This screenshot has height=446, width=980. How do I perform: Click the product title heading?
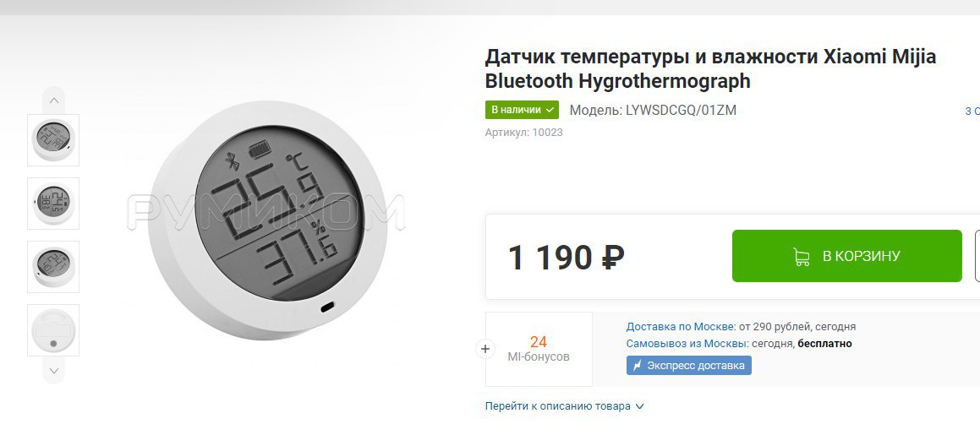[710, 68]
